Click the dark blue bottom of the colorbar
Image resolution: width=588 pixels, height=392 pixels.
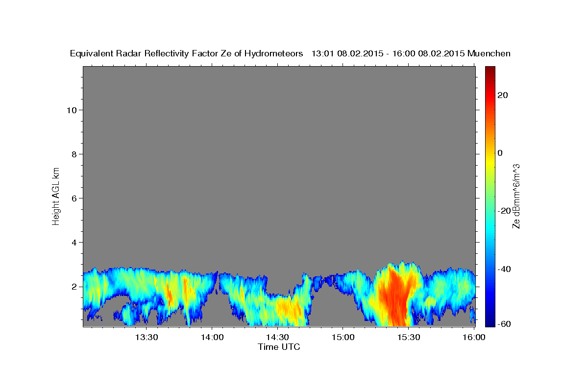coord(490,322)
